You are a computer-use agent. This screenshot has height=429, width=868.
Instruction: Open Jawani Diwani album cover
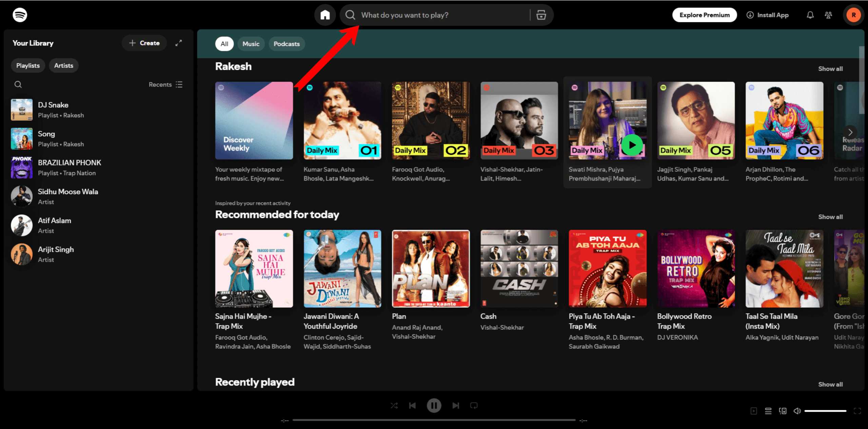342,269
